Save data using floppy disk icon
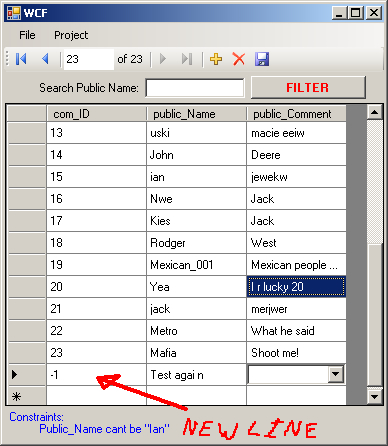The width and height of the screenshot is (388, 446). [262, 59]
